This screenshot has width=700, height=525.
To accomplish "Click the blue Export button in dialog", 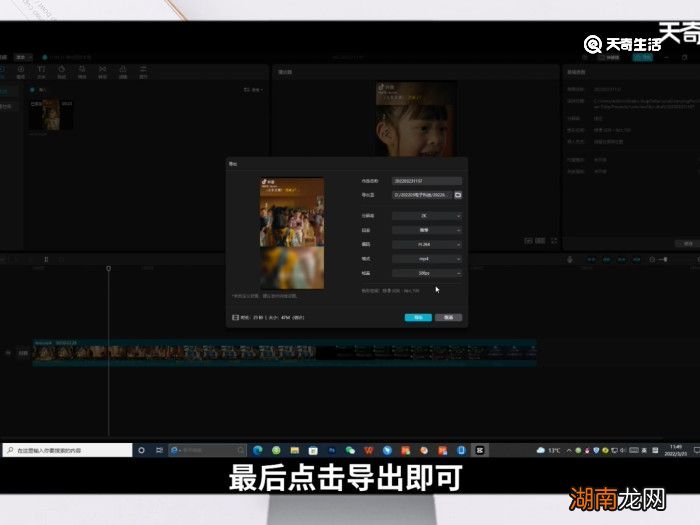I will (x=418, y=317).
